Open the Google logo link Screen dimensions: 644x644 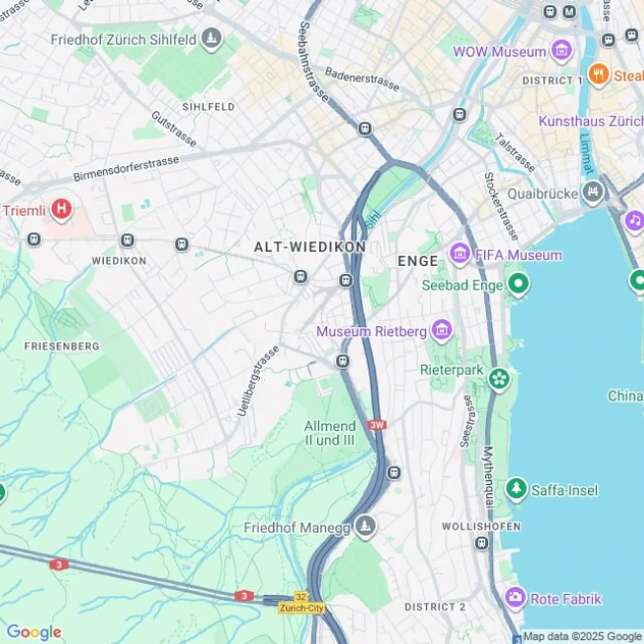coord(34,632)
